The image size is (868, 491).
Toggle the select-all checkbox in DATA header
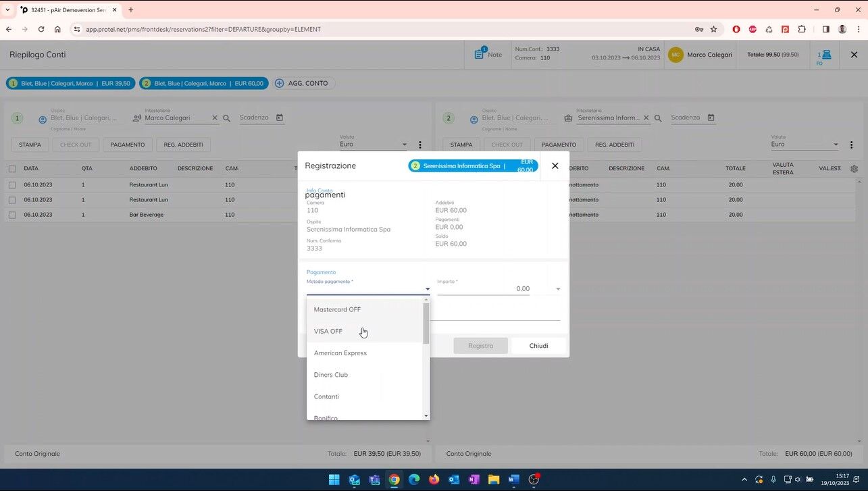12,169
